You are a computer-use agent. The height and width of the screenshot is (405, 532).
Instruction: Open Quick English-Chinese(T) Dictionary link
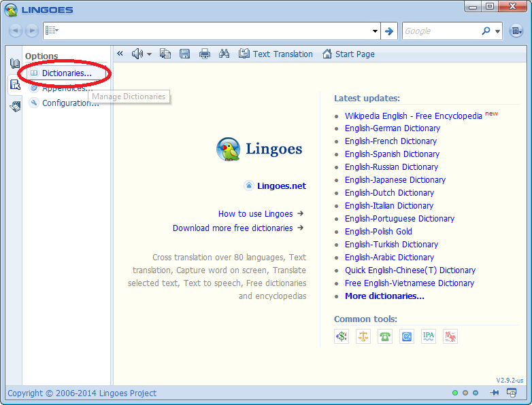coord(410,270)
